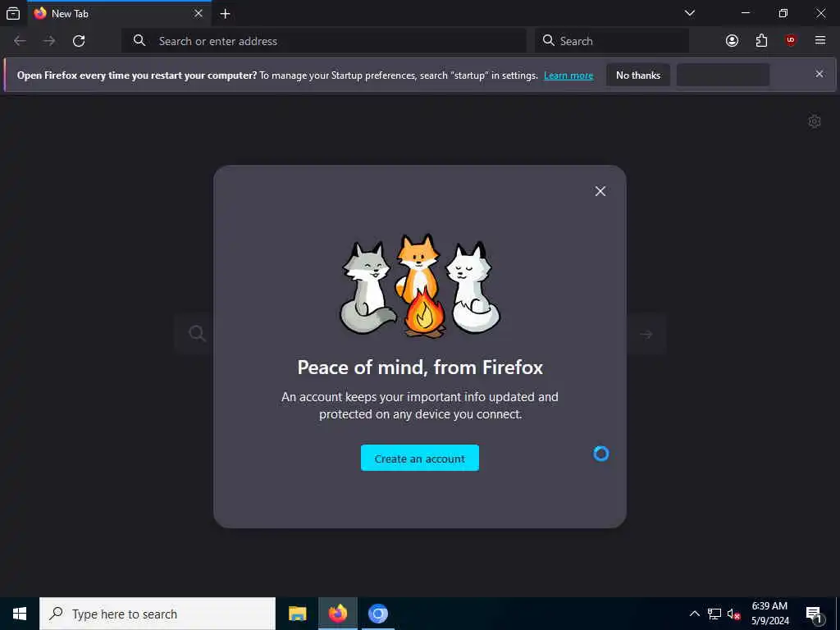Open the notification center icon
Screen dimensions: 840x630
coord(815,615)
